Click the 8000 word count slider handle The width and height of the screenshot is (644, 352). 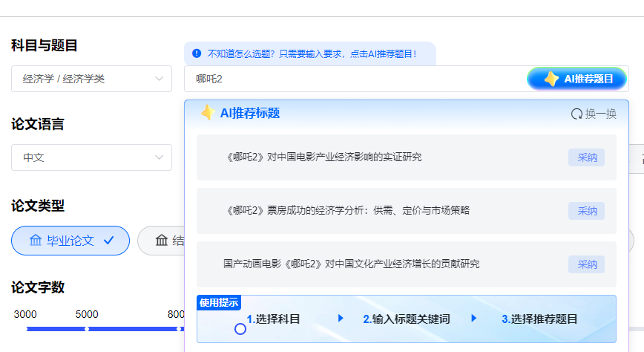pyautogui.click(x=179, y=329)
